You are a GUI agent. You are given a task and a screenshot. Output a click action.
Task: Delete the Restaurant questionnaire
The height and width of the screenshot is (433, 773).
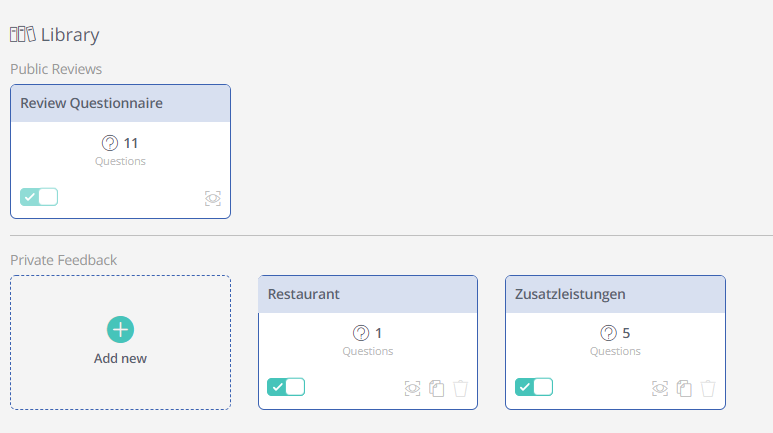460,389
